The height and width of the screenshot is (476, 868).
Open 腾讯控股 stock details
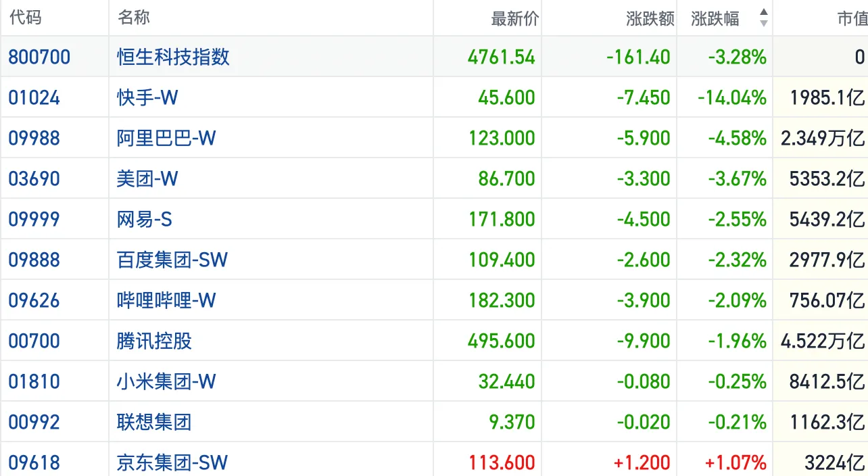(x=154, y=341)
